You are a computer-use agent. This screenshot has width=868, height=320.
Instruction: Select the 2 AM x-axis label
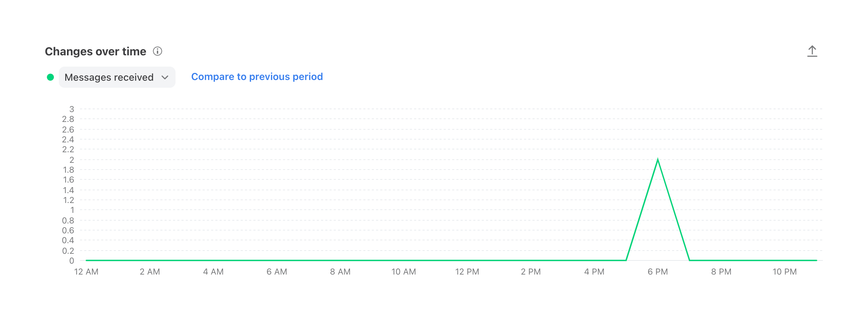(150, 272)
